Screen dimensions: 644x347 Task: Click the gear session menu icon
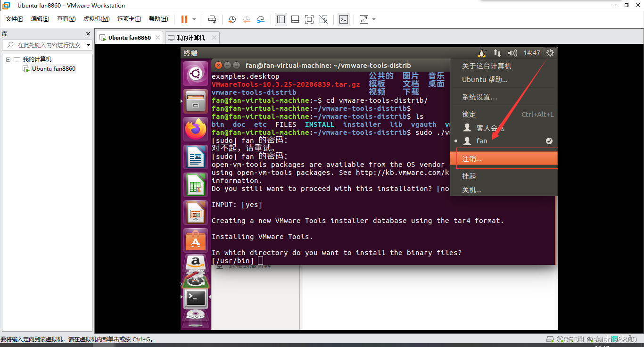(x=550, y=53)
